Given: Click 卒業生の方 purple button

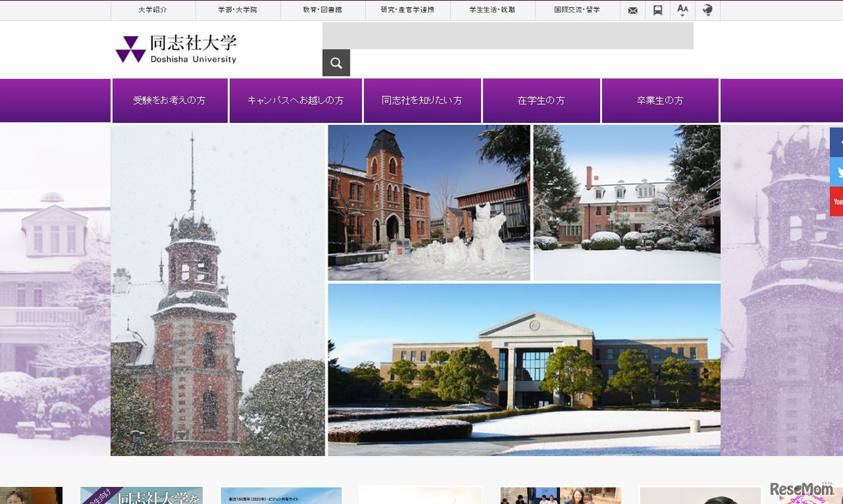Looking at the screenshot, I should coord(660,100).
